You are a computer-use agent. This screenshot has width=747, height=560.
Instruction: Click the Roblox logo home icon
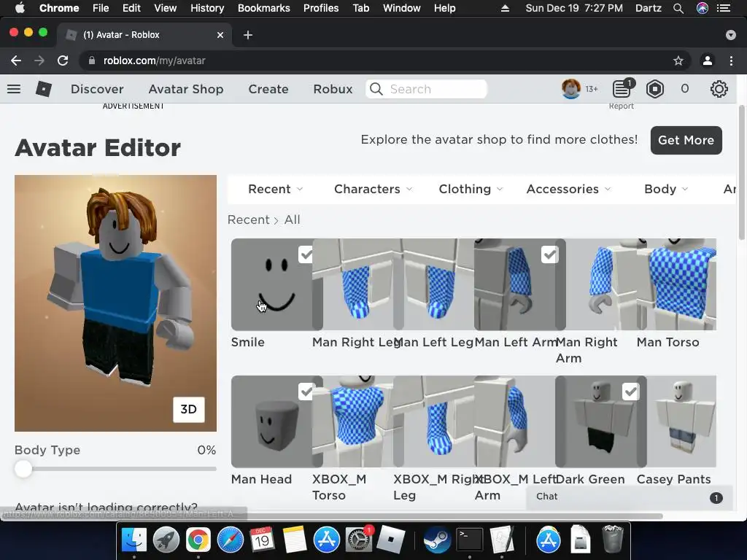43,89
